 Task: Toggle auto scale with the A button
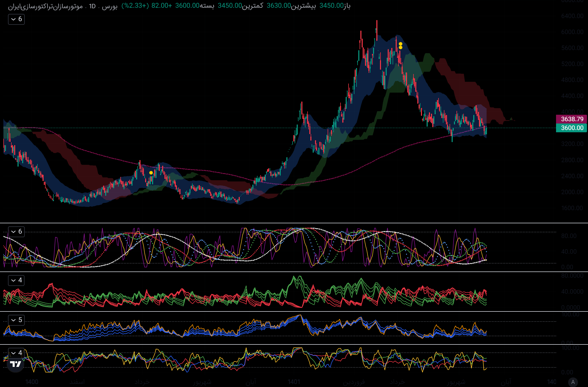(x=573, y=382)
